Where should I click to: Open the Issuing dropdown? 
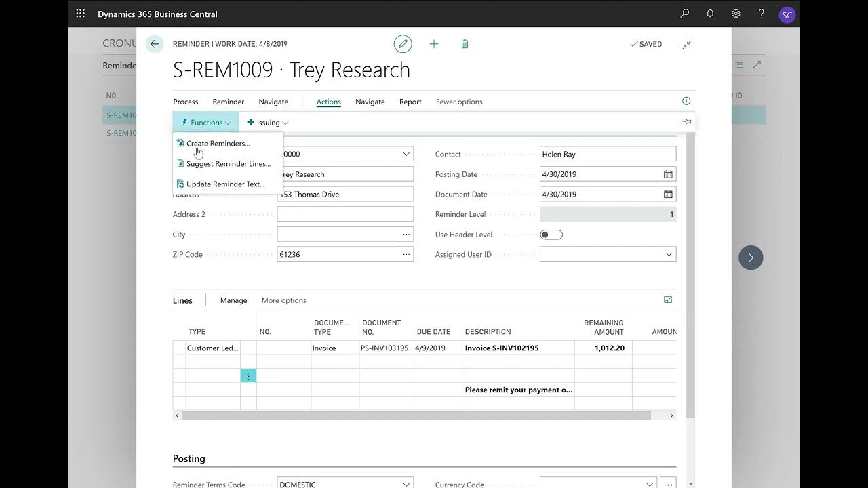(x=268, y=123)
